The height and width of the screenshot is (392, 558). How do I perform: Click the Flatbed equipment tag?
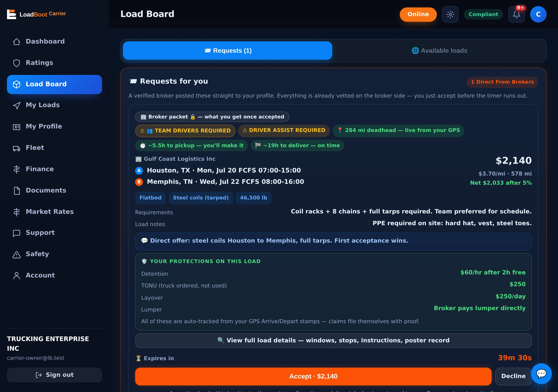click(150, 198)
